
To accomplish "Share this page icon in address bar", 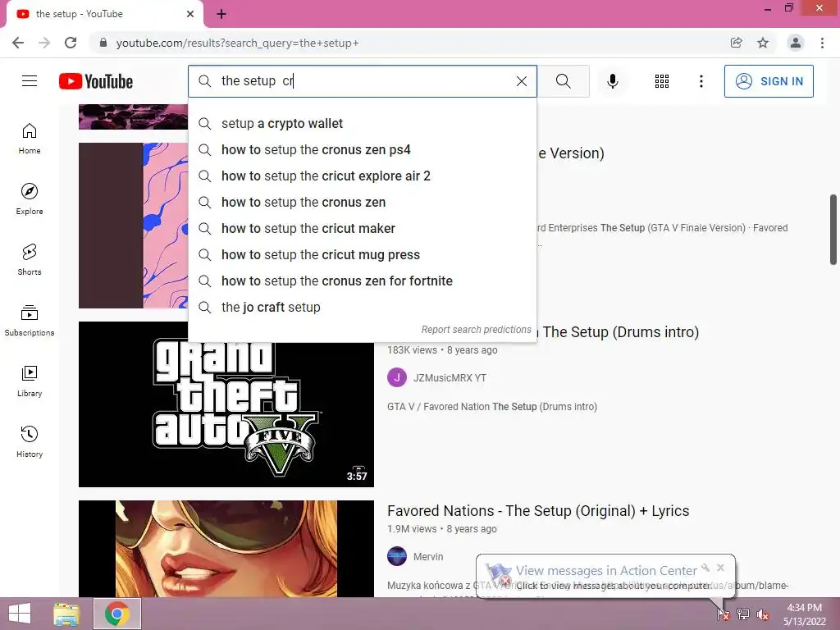I will point(736,43).
